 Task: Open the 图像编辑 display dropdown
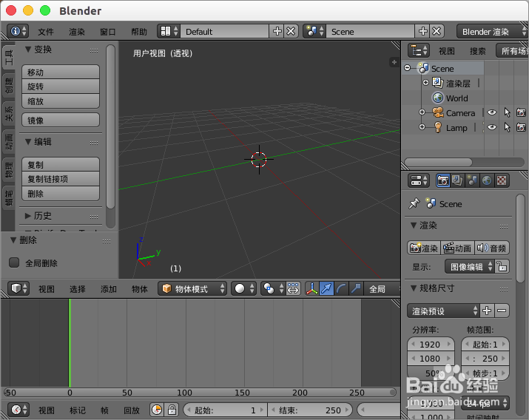coord(470,267)
